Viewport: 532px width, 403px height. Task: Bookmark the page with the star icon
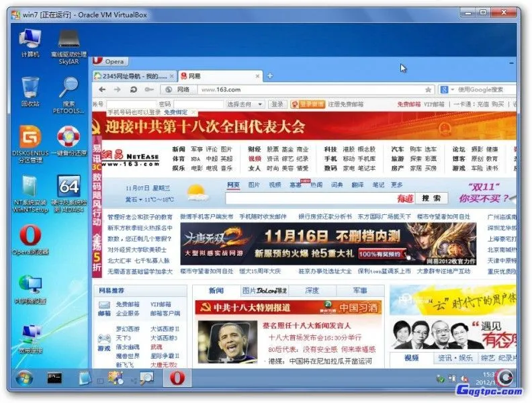click(x=428, y=89)
